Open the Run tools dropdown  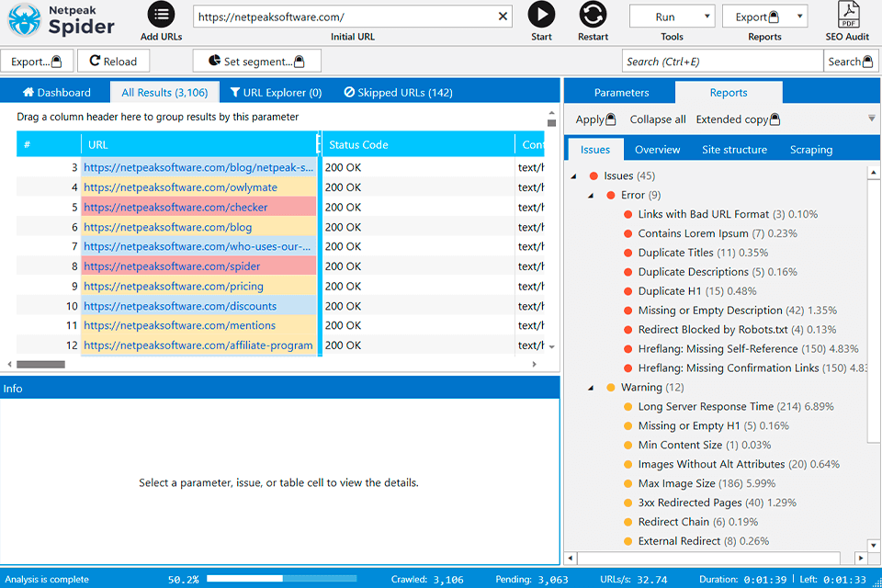coord(672,17)
